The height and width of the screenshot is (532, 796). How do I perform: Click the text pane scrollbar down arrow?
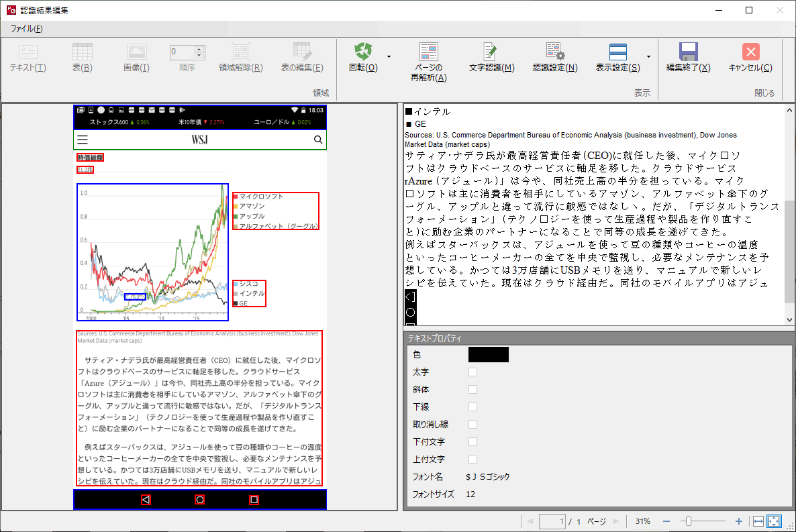tap(789, 320)
